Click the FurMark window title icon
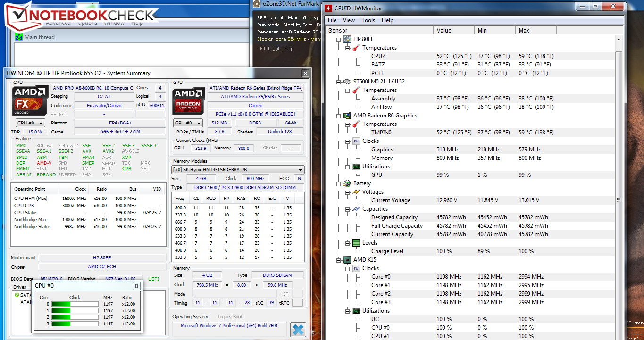Image resolution: width=644 pixels, height=340 pixels. (256, 4)
